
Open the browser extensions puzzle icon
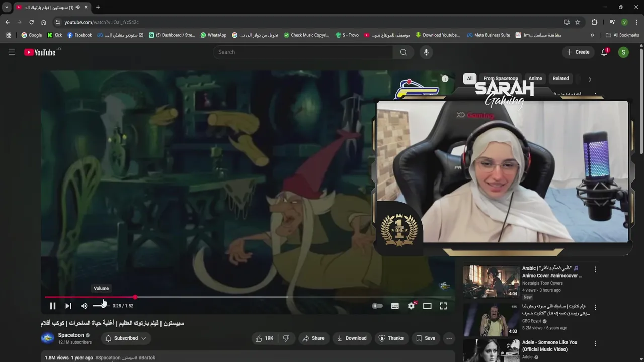(594, 22)
